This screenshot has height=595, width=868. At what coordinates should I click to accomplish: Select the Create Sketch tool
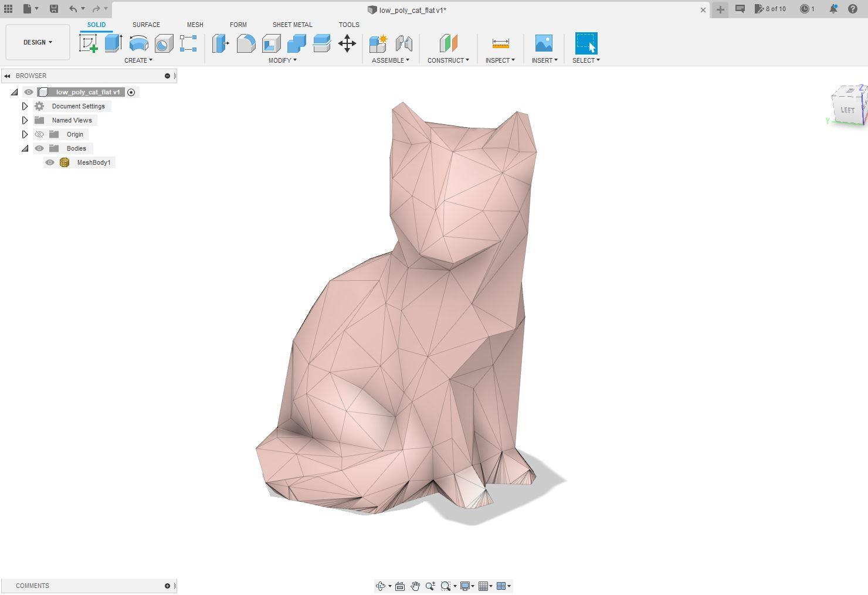click(89, 43)
